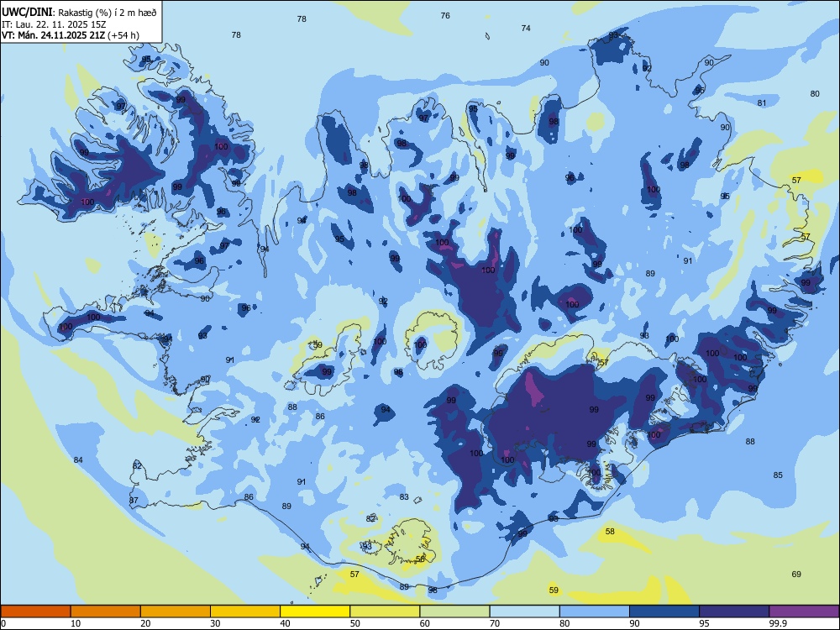Click the dark orange 0–10 legend swatch
840x630 pixels.
coord(35,612)
